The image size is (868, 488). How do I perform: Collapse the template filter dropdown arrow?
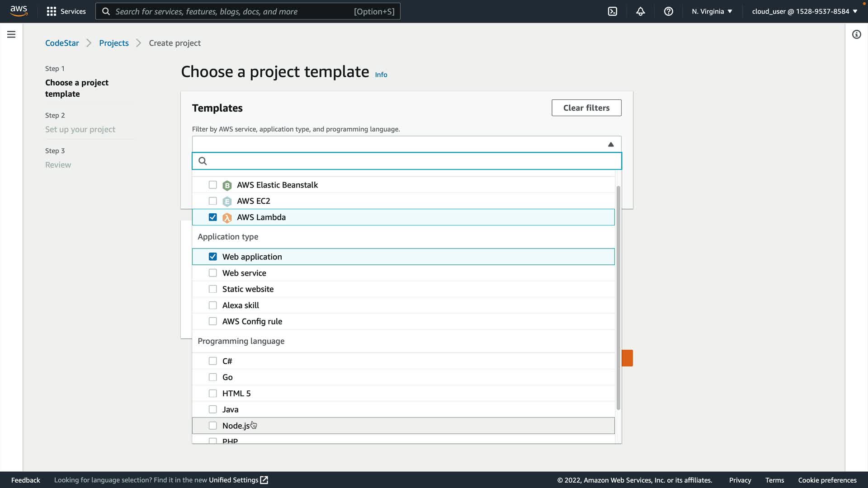(x=611, y=145)
